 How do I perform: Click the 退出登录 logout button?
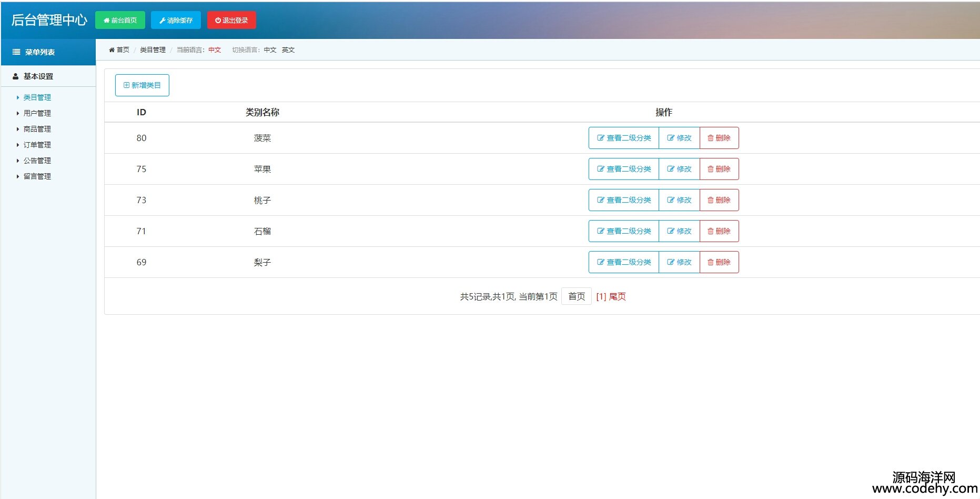pos(231,20)
